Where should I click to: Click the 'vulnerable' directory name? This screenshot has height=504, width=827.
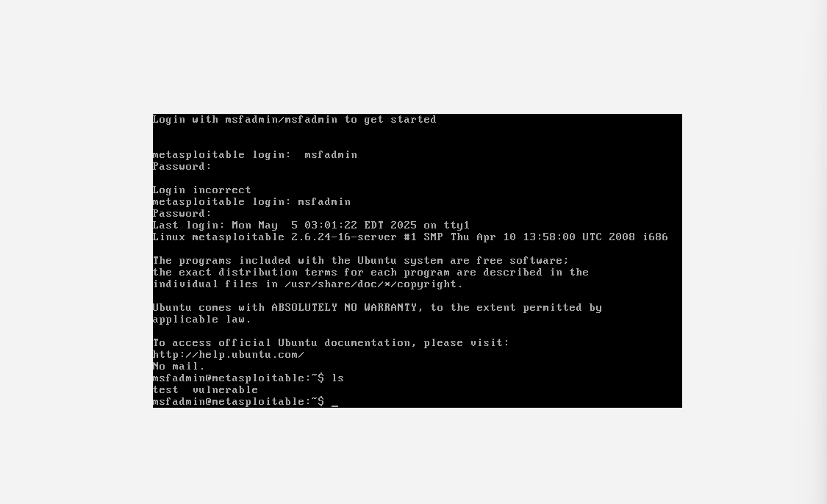click(225, 389)
